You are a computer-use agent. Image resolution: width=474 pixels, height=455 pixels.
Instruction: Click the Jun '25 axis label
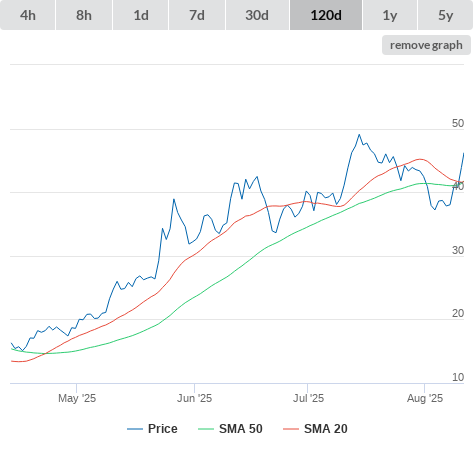pos(194,398)
